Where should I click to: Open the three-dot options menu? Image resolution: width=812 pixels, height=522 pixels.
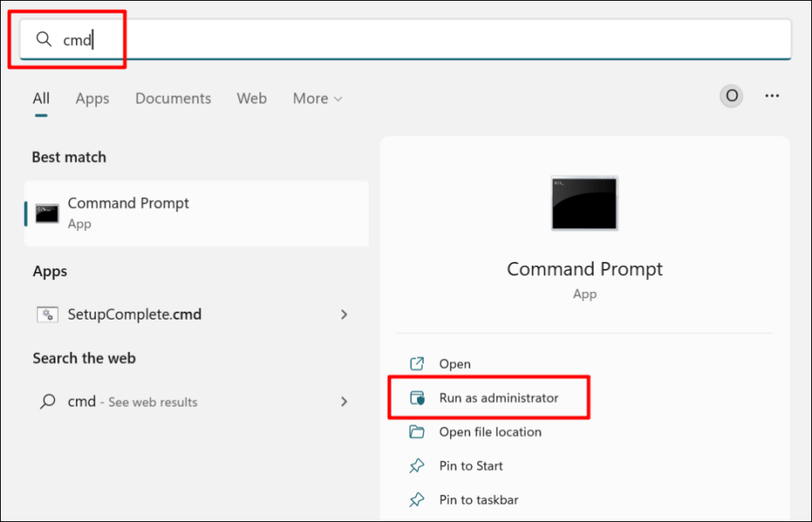[772, 96]
